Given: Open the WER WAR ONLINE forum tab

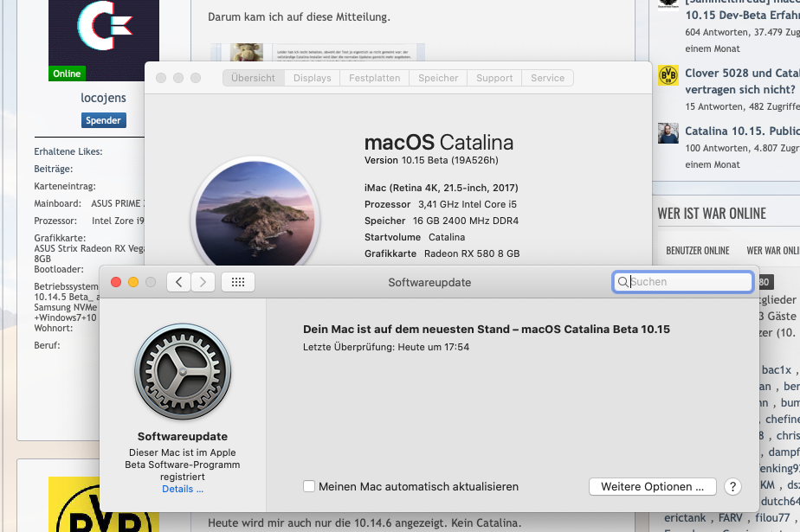Looking at the screenshot, I should [773, 251].
